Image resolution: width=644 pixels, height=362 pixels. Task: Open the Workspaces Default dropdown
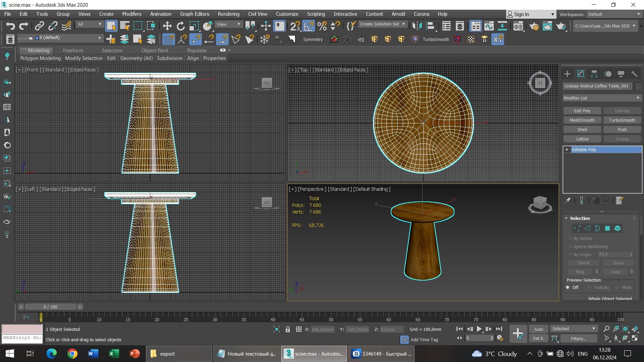614,14
